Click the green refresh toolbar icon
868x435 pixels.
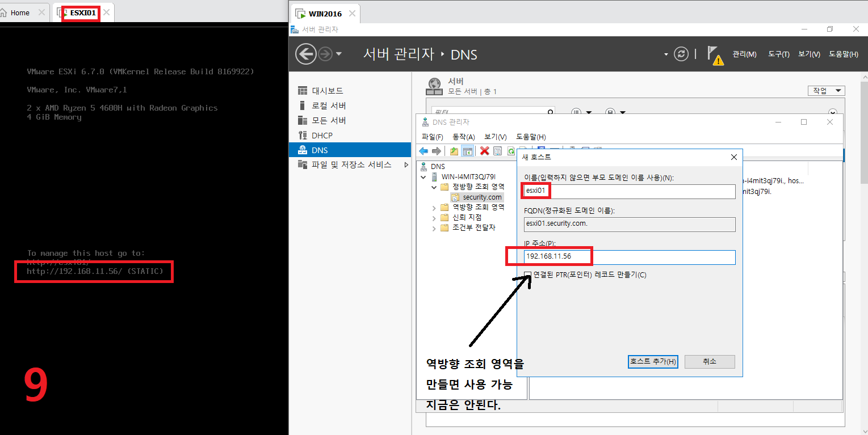511,151
